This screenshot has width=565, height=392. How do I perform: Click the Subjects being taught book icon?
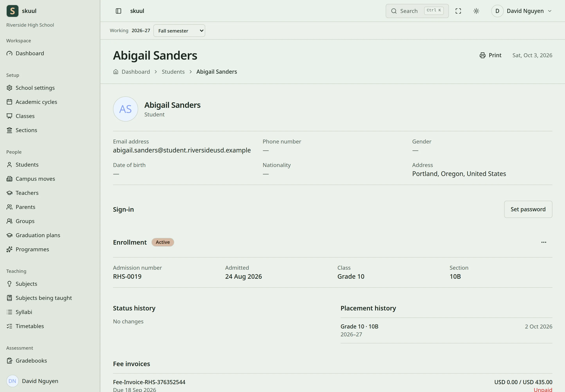pos(9,298)
